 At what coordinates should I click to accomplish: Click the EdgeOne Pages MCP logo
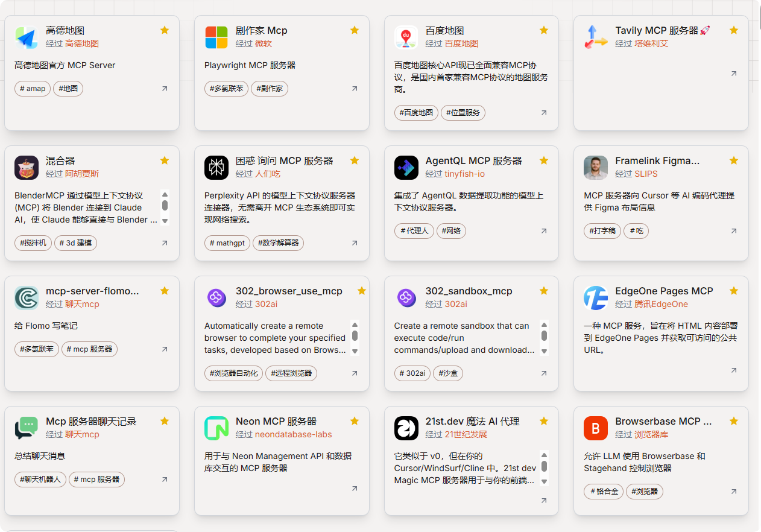[596, 298]
